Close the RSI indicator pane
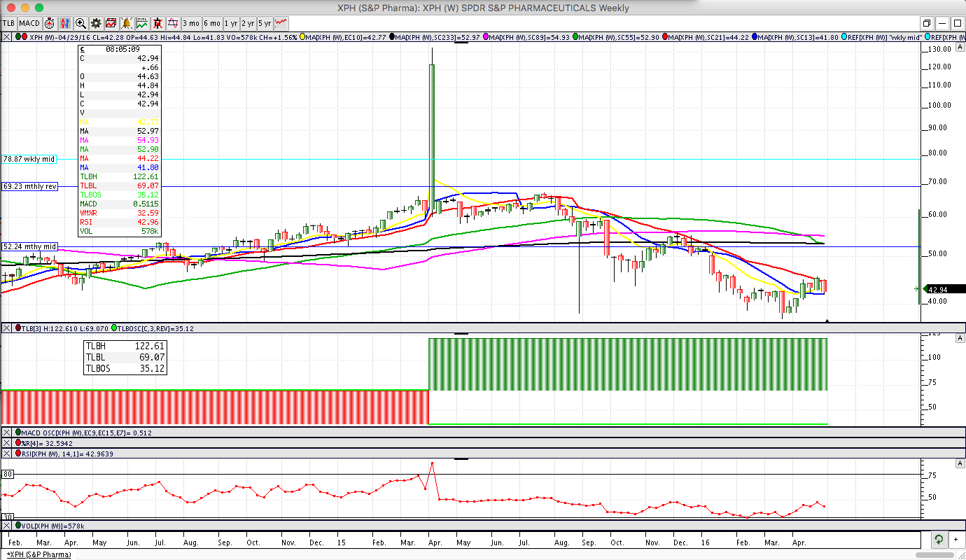 click(x=6, y=454)
